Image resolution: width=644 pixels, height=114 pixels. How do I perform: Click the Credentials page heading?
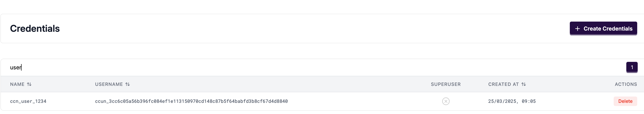pyautogui.click(x=35, y=29)
